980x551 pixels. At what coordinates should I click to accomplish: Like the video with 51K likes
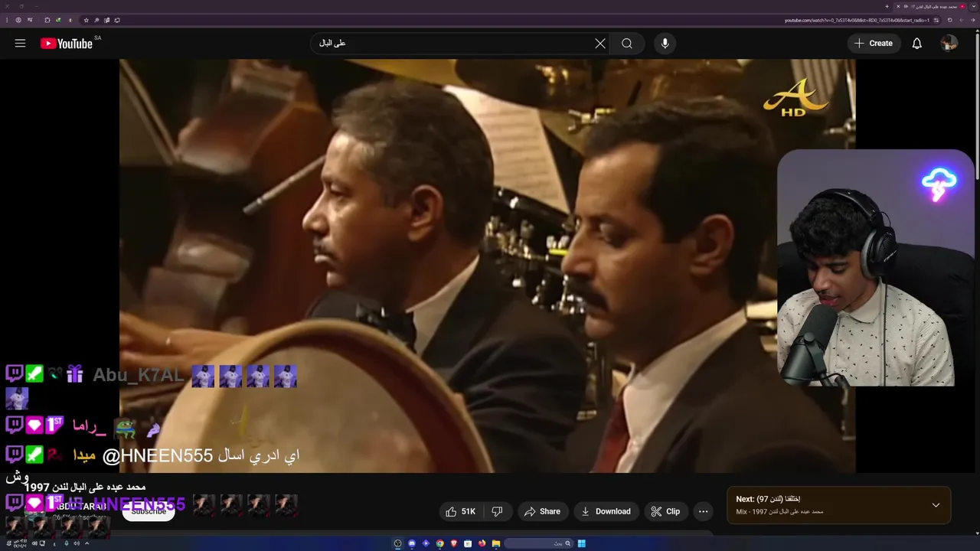point(461,511)
